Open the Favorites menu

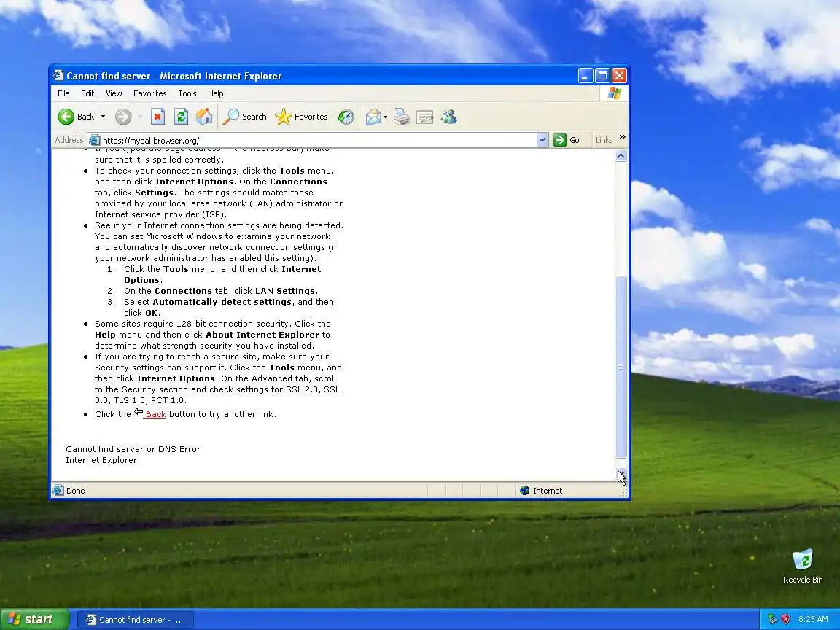click(x=150, y=93)
